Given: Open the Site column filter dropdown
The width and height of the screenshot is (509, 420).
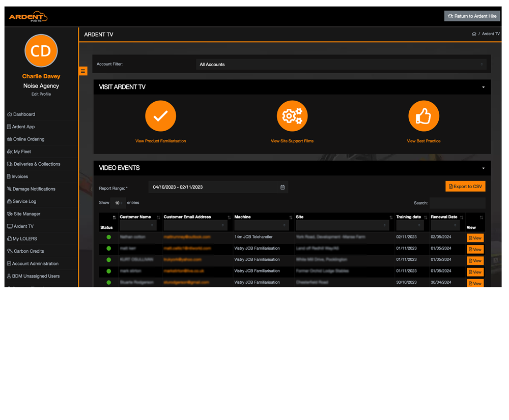Looking at the screenshot, I should click(x=343, y=225).
